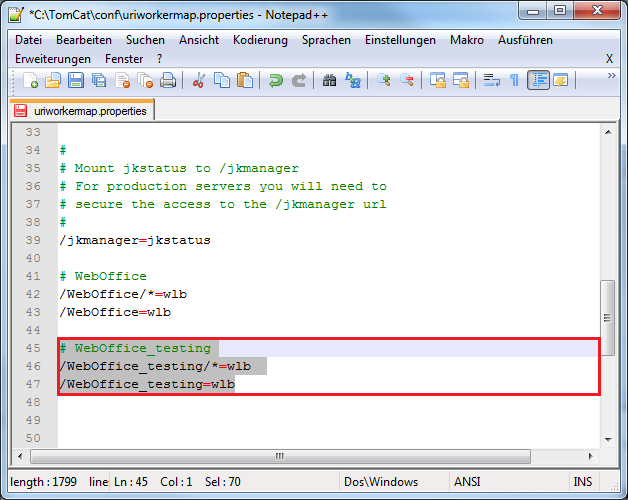
Task: Click ANSI encoding in status bar
Action: [x=467, y=482]
